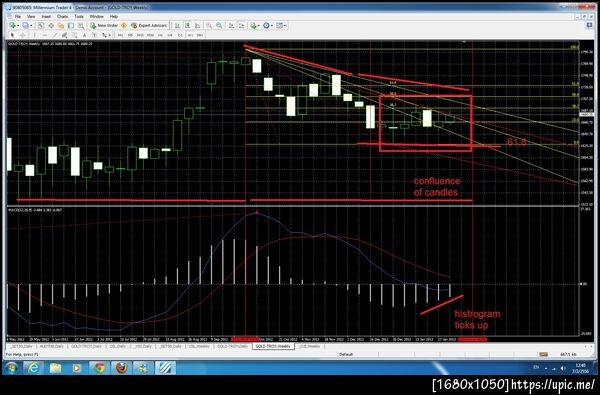Viewport: 600px width, 395px height.
Task: Open the Windows Start menu
Action: click(11, 368)
